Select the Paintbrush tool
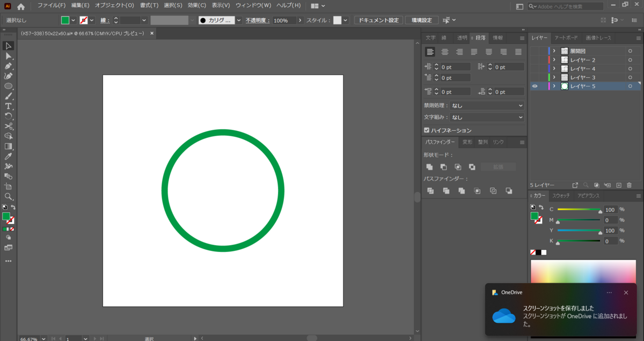644x341 pixels. [9, 97]
